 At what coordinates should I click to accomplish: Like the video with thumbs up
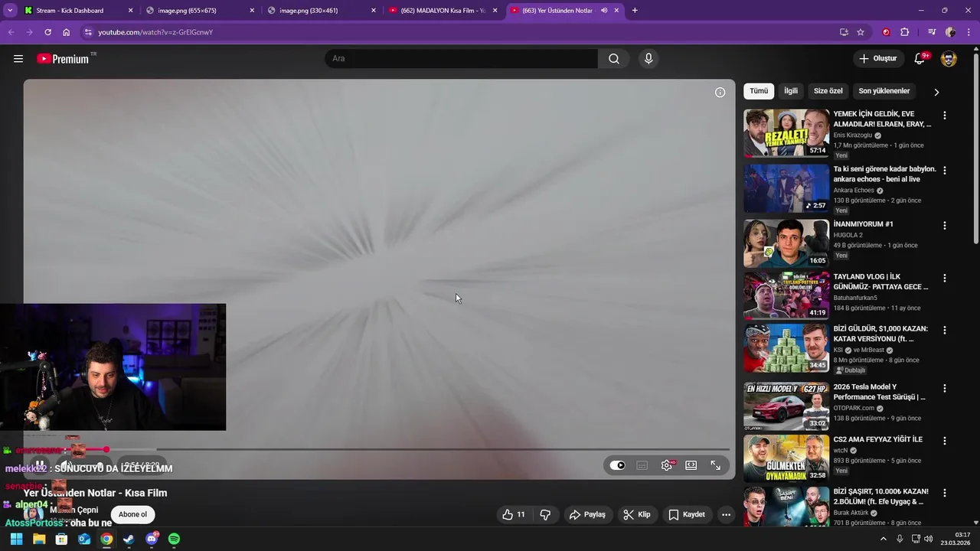[x=514, y=514]
